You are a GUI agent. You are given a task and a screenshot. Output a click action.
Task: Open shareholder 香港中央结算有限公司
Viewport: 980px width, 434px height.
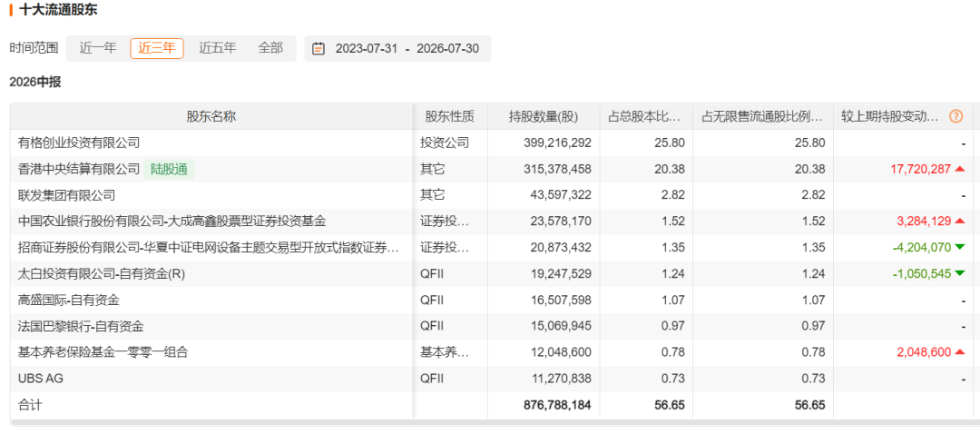pos(79,169)
